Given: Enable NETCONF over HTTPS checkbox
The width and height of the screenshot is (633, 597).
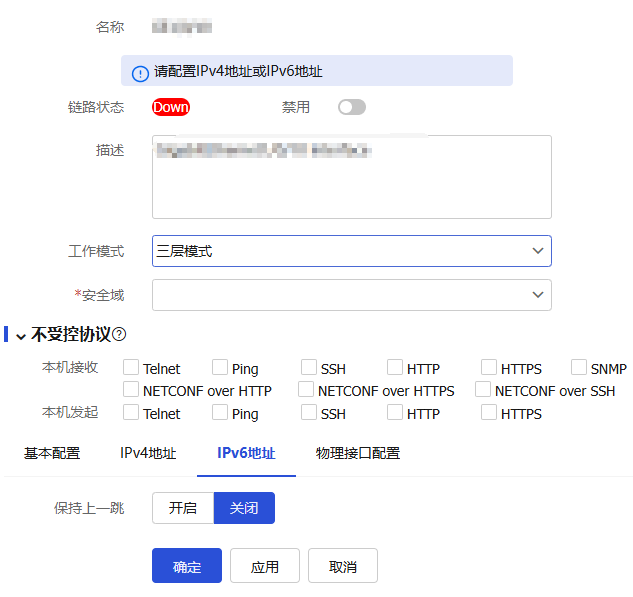Looking at the screenshot, I should tap(309, 390).
